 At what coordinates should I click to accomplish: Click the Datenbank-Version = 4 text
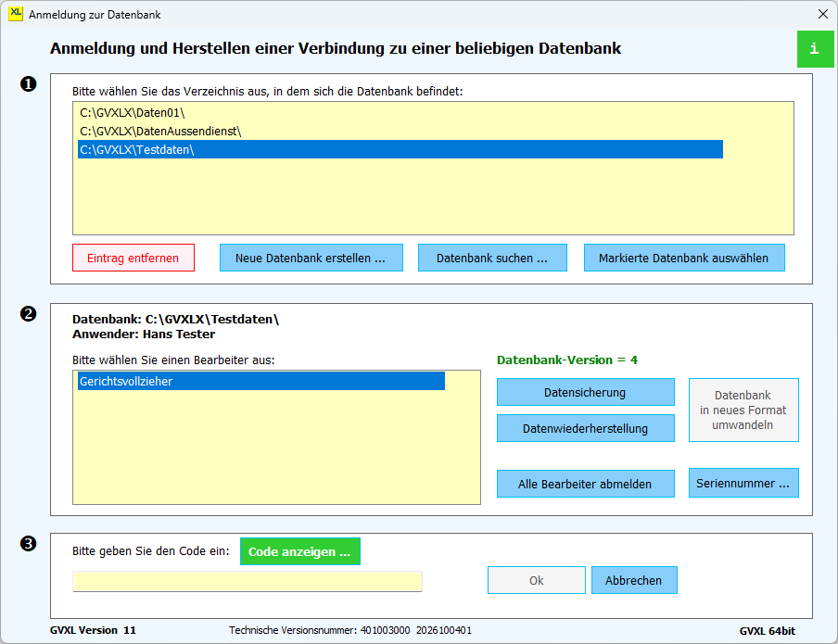point(567,360)
